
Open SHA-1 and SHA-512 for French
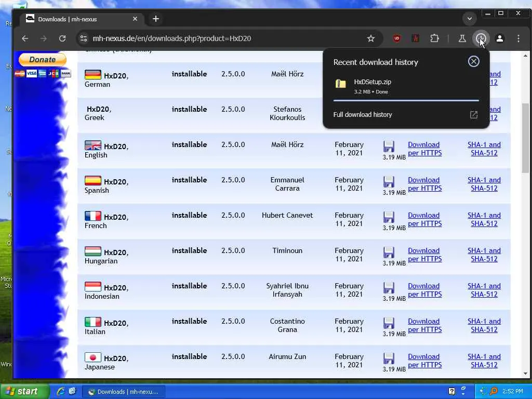pos(484,220)
